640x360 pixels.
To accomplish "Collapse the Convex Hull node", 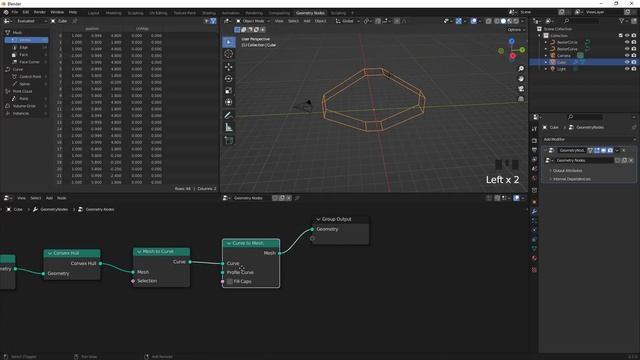I will coord(50,253).
